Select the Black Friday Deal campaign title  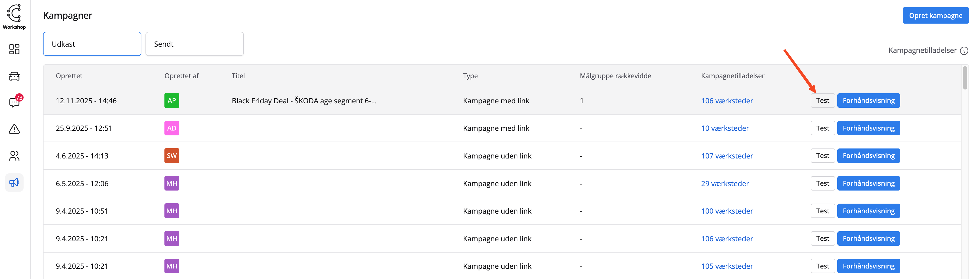tap(304, 101)
